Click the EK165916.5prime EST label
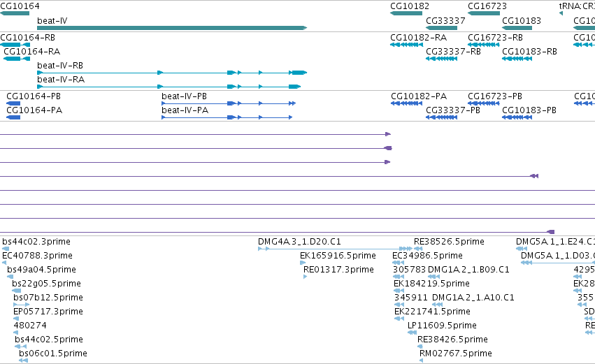The height and width of the screenshot is (364, 595). [x=338, y=256]
